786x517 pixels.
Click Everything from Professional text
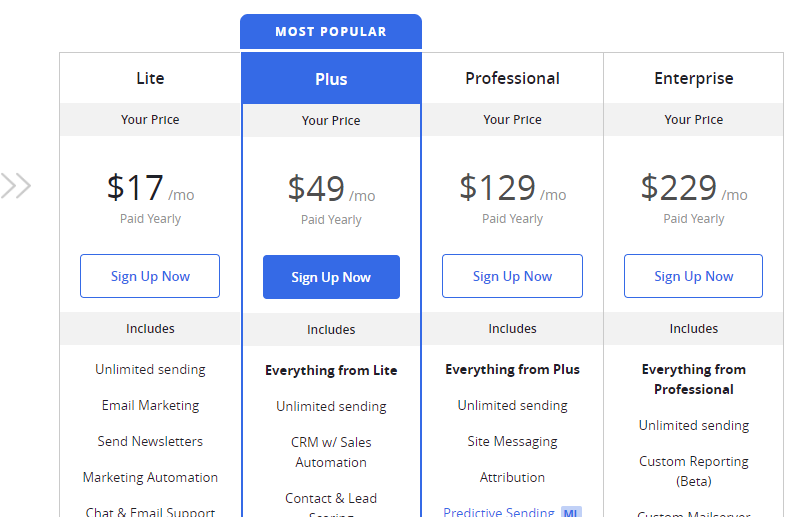click(694, 380)
